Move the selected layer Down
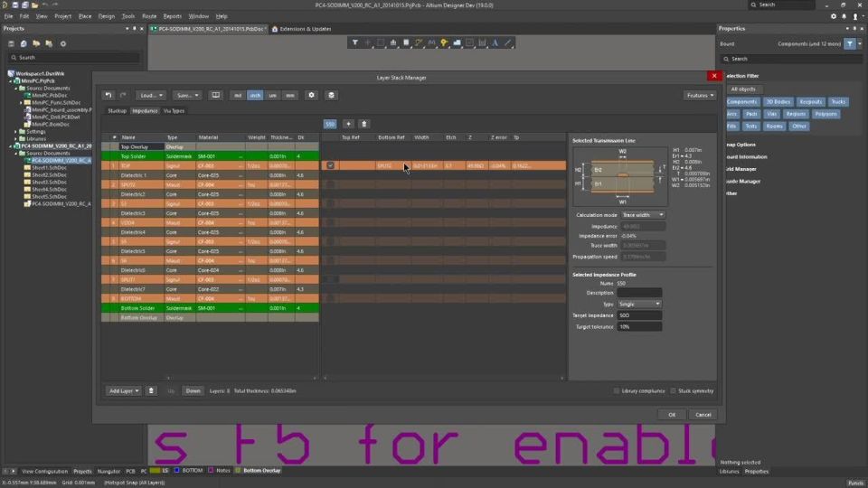 click(193, 390)
